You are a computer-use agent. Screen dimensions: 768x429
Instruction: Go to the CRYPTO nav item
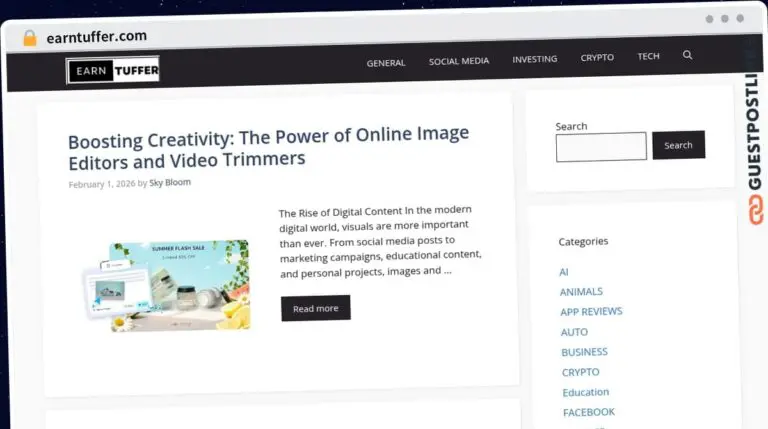597,57
